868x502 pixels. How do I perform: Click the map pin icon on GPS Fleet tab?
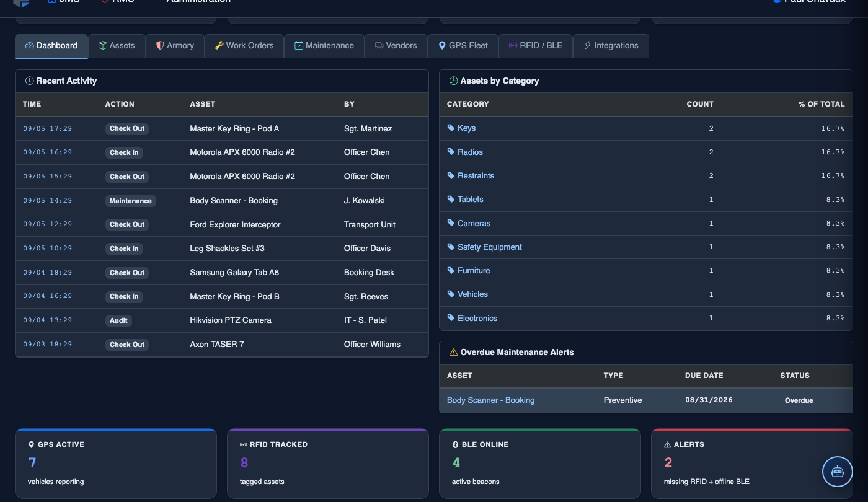442,46
